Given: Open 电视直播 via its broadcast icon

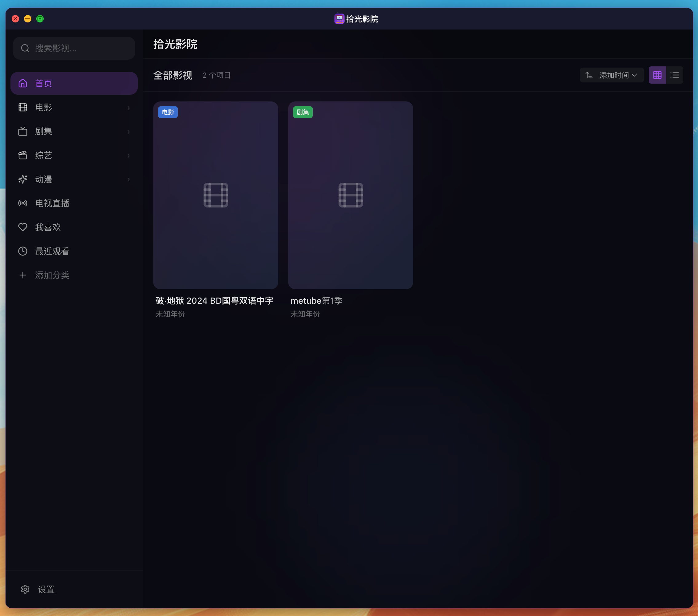Looking at the screenshot, I should tap(22, 203).
